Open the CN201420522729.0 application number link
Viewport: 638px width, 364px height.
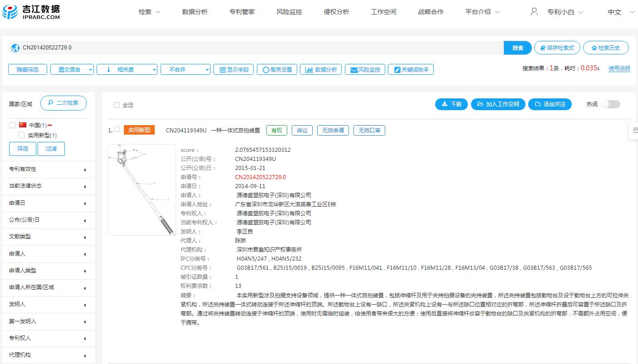pos(260,177)
